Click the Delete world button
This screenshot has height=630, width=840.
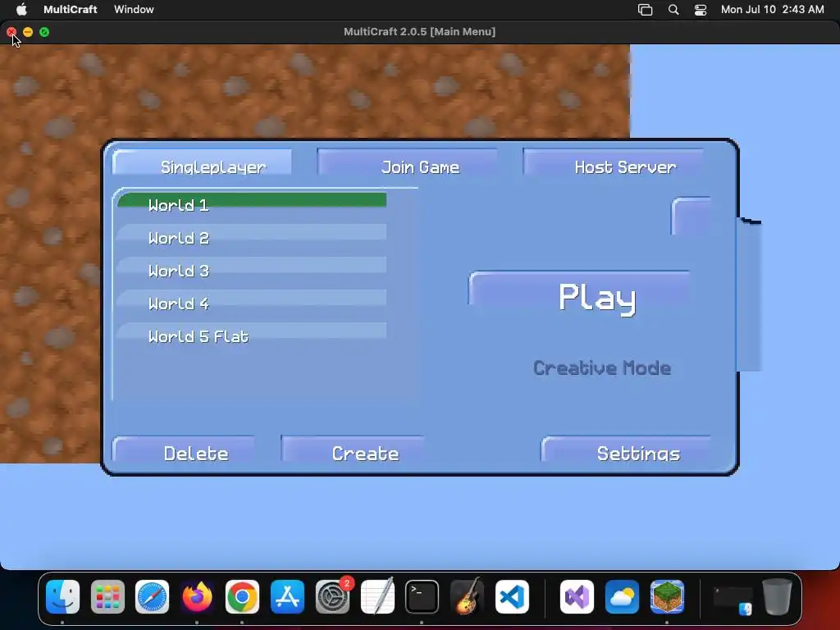pos(185,450)
